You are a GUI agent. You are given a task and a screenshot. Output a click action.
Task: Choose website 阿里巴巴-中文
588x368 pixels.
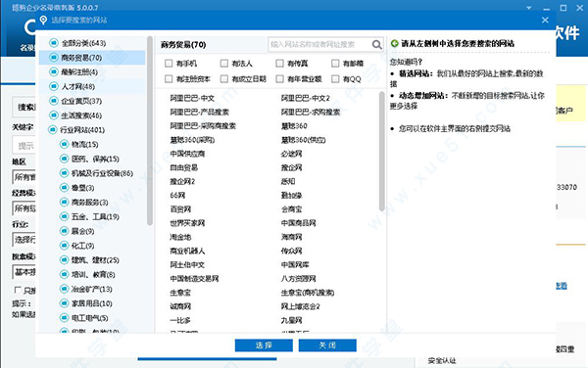click(x=192, y=98)
